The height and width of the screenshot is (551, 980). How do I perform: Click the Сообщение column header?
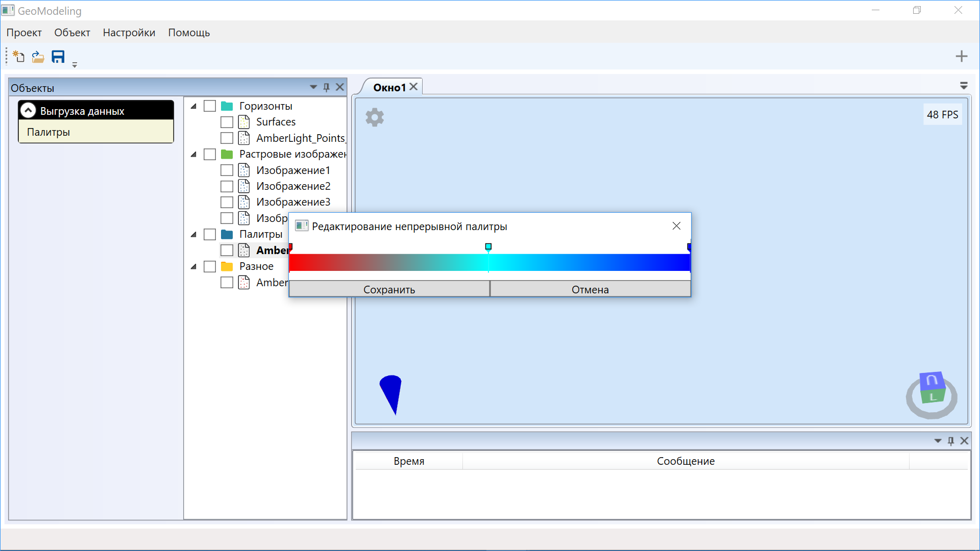point(685,461)
